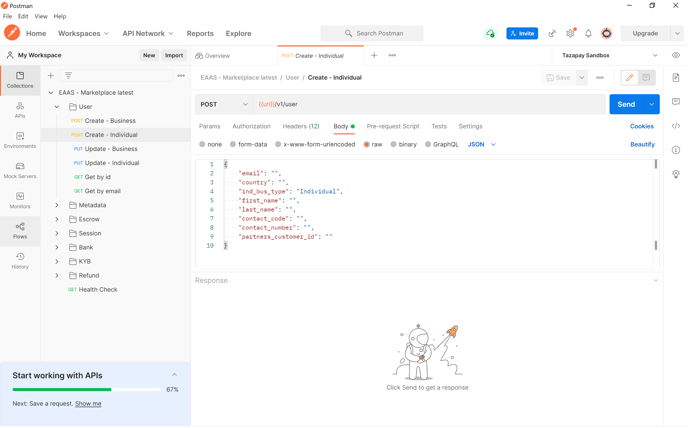This screenshot has width=688, height=428.
Task: Open the APIs sidebar panel
Action: tap(20, 110)
